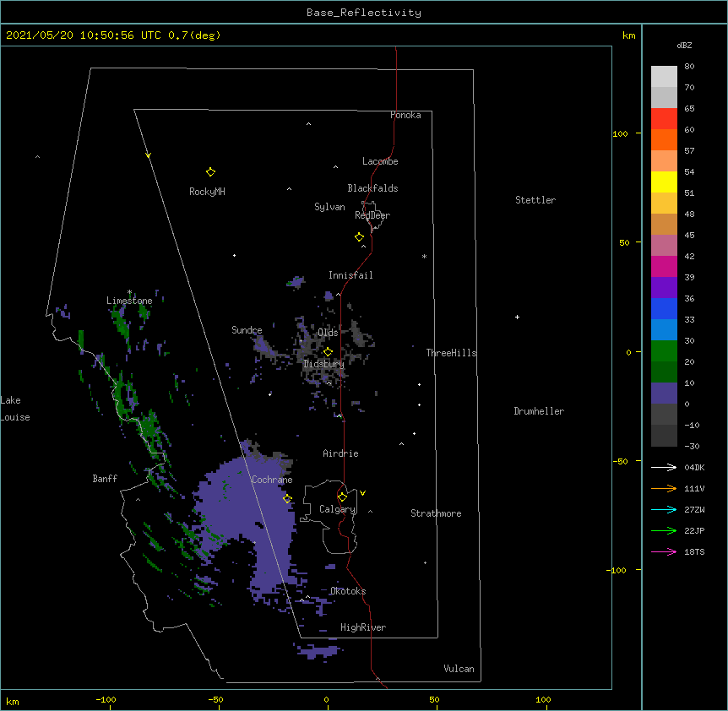The image size is (728, 711).
Task: Click the ThreeHills label
Action: [451, 353]
